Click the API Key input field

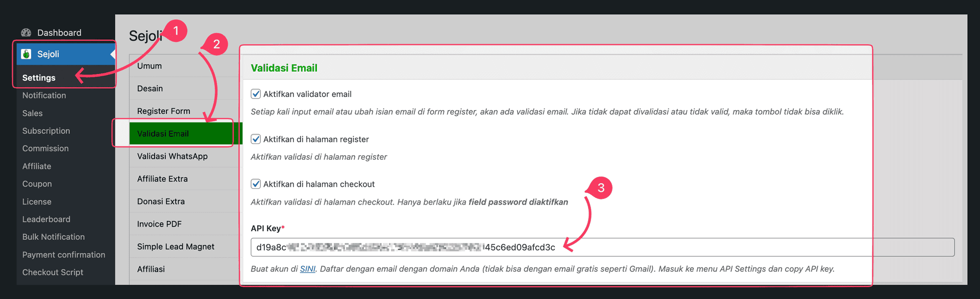coord(602,247)
